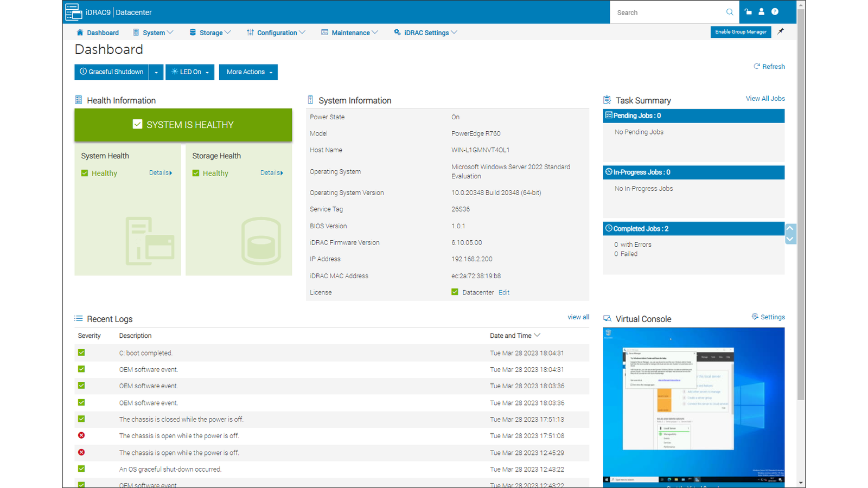Expand the Graceful Shutdown split-button arrow
The height and width of the screenshot is (488, 868).
pos(156,72)
